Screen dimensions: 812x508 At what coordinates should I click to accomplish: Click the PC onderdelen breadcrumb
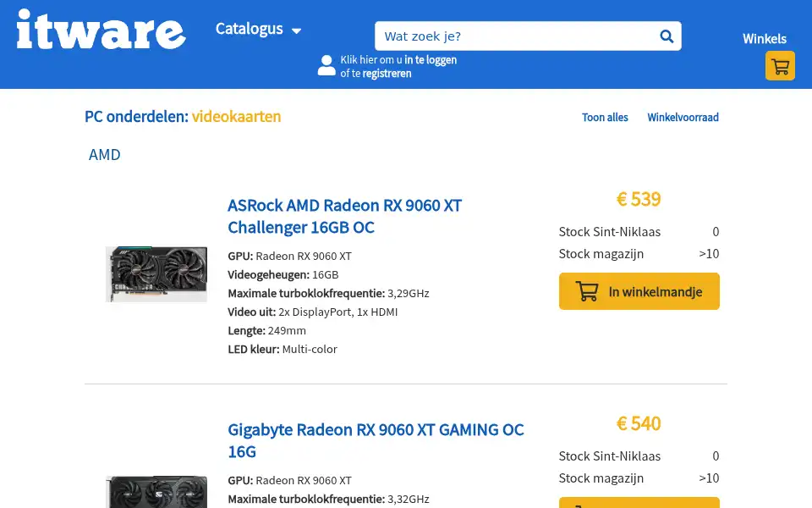tap(137, 117)
